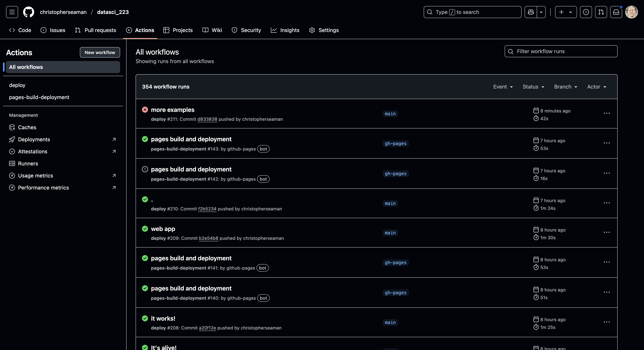Open the navigation hamburger menu

coord(12,12)
